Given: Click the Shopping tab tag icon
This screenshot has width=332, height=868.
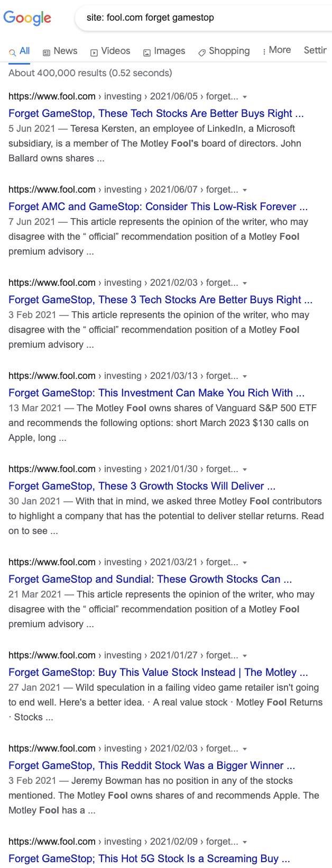Looking at the screenshot, I should [202, 52].
